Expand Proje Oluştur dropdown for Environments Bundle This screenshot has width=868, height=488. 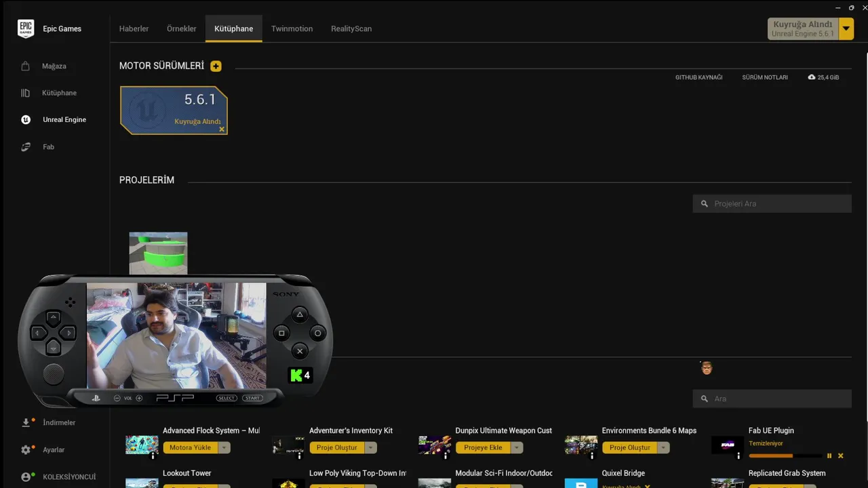[663, 447]
